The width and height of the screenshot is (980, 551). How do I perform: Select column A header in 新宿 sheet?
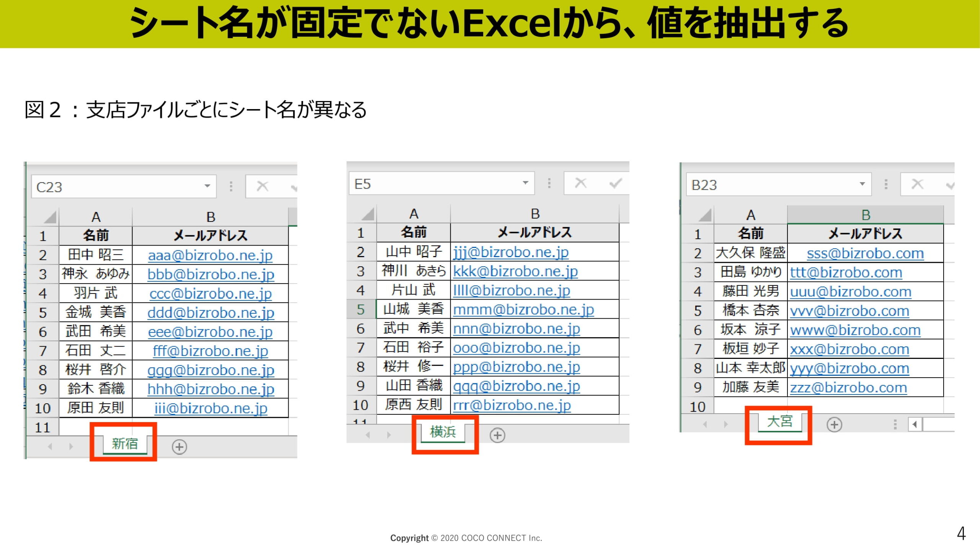tap(96, 217)
